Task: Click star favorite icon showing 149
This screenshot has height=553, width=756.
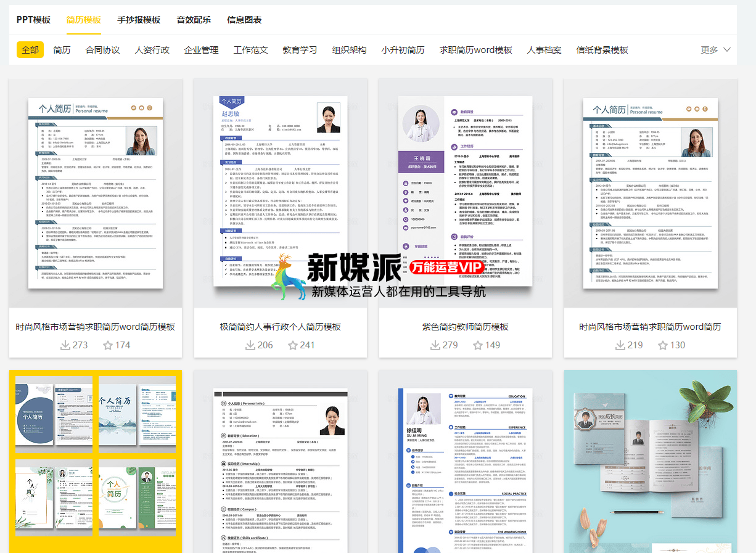Action: (478, 345)
